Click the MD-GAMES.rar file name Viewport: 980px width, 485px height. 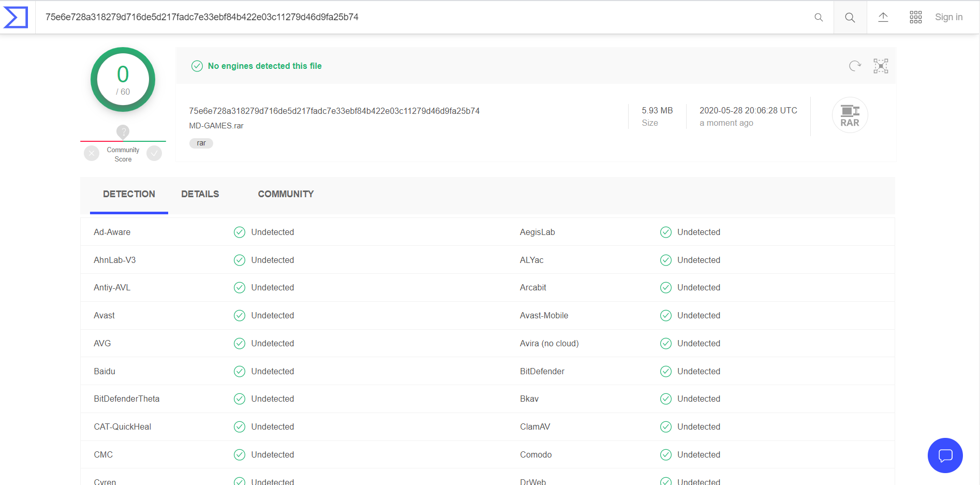[216, 126]
